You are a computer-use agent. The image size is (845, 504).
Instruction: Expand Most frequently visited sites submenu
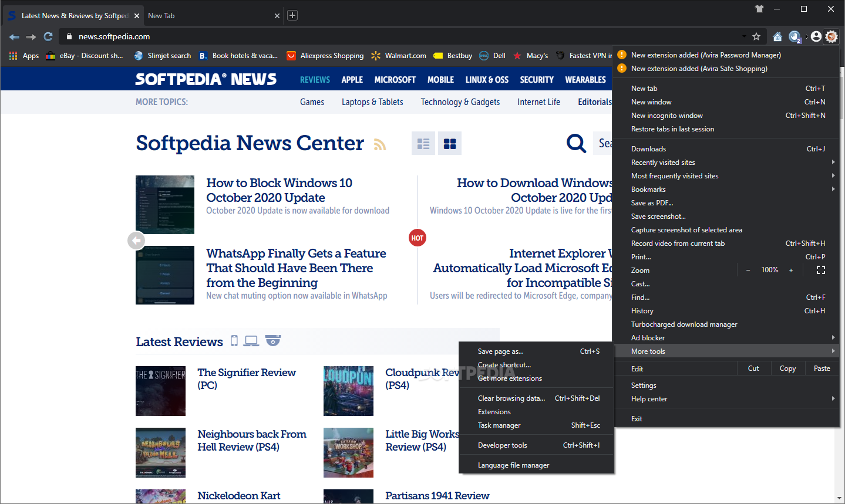726,176
